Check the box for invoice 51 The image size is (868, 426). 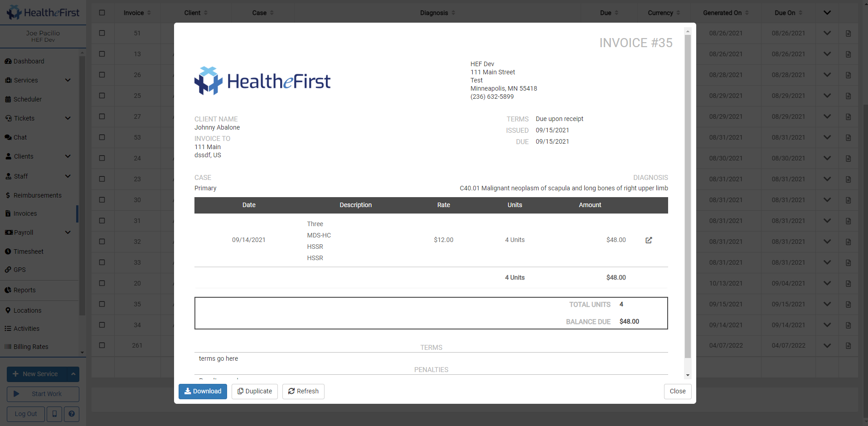pos(102,33)
